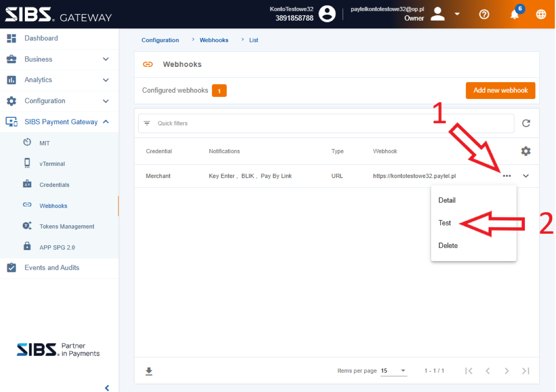The image size is (556, 392).
Task: Click the KontoTestowe32 account avatar icon
Action: click(327, 13)
